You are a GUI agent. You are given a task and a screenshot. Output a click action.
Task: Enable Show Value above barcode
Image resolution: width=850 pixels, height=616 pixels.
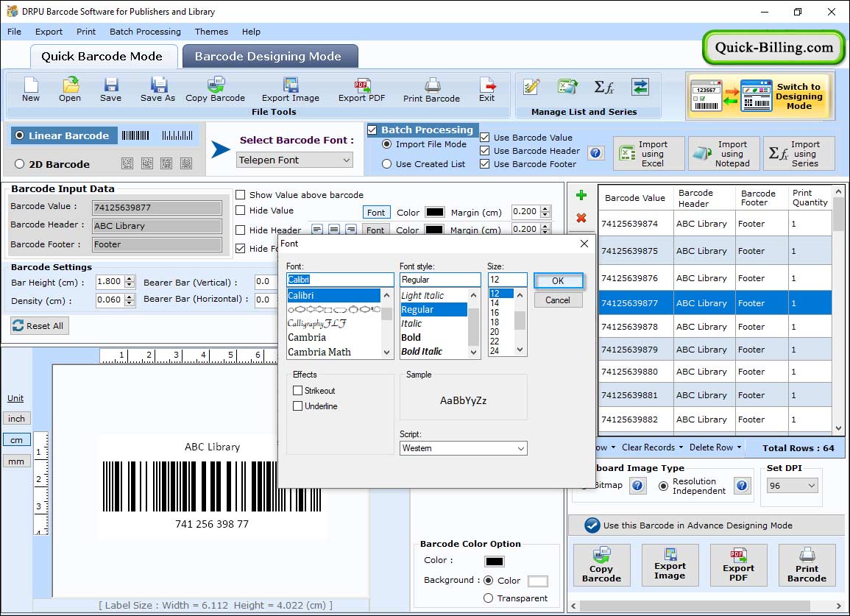click(240, 195)
